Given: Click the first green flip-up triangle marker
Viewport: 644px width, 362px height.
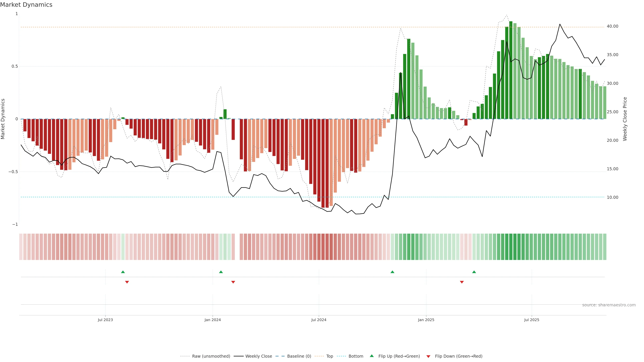Looking at the screenshot, I should click(x=123, y=272).
